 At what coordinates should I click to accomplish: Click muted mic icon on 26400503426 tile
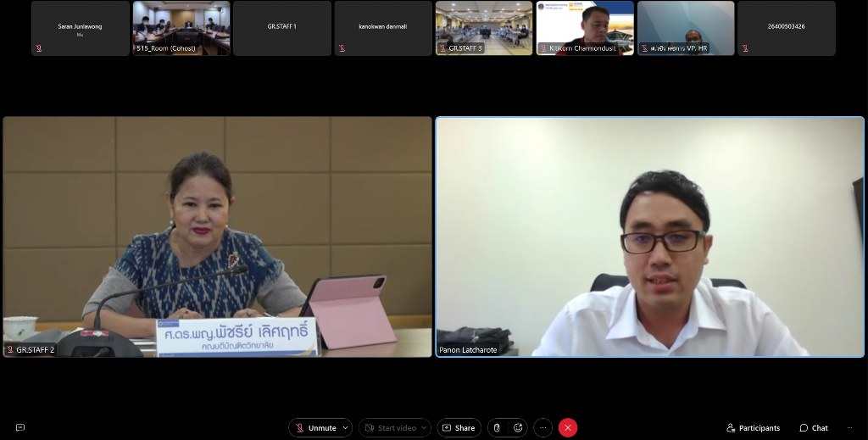[745, 48]
